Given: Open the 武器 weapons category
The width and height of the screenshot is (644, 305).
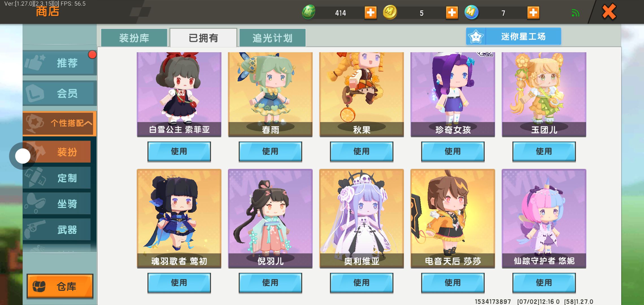Looking at the screenshot, I should 57,230.
